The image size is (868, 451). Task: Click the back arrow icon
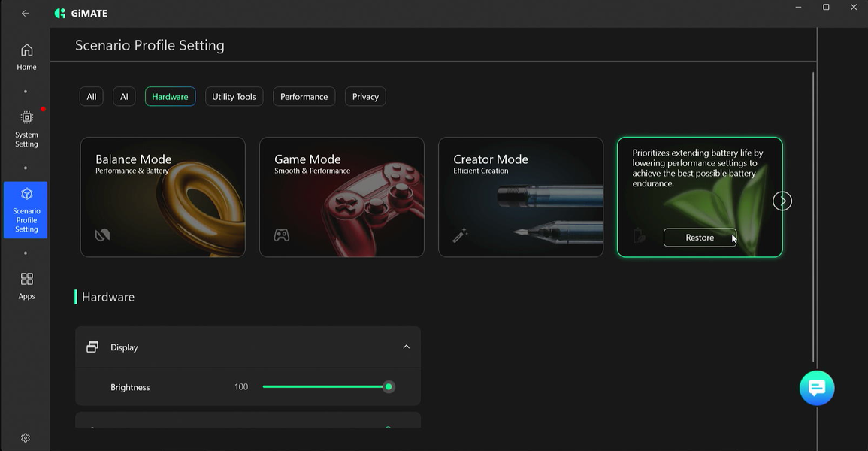(26, 14)
